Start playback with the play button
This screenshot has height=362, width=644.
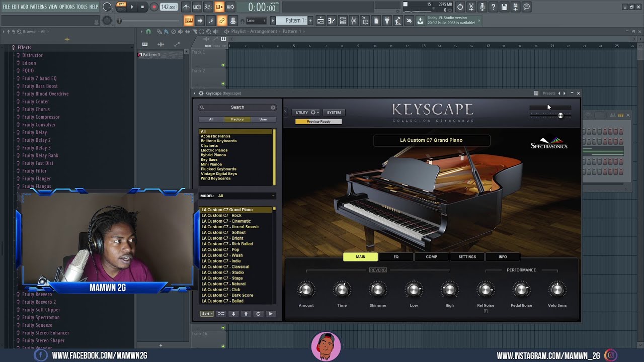pos(132,7)
